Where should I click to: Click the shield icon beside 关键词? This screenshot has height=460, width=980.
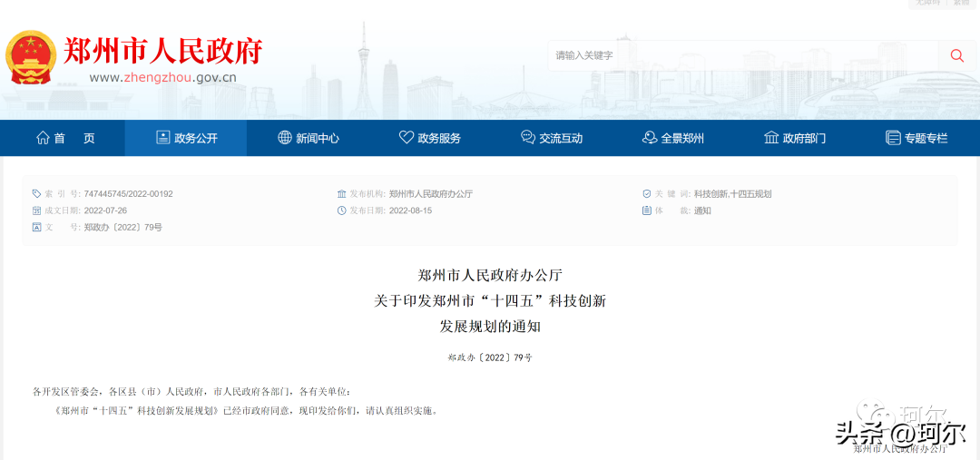coord(647,194)
